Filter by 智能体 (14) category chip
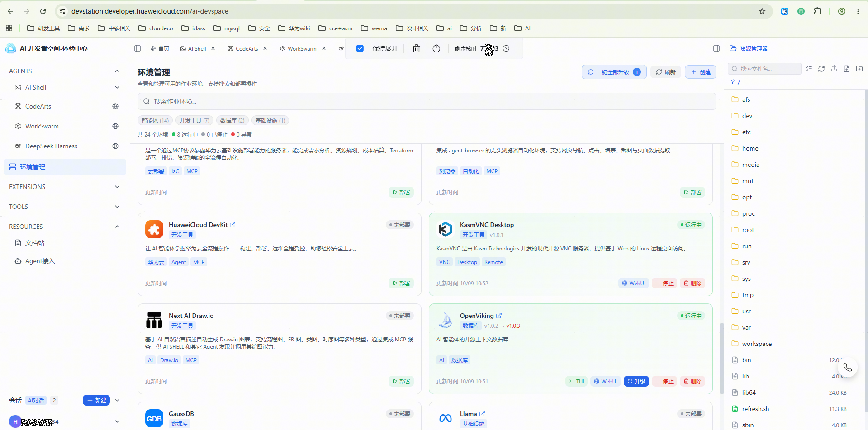 (x=155, y=121)
